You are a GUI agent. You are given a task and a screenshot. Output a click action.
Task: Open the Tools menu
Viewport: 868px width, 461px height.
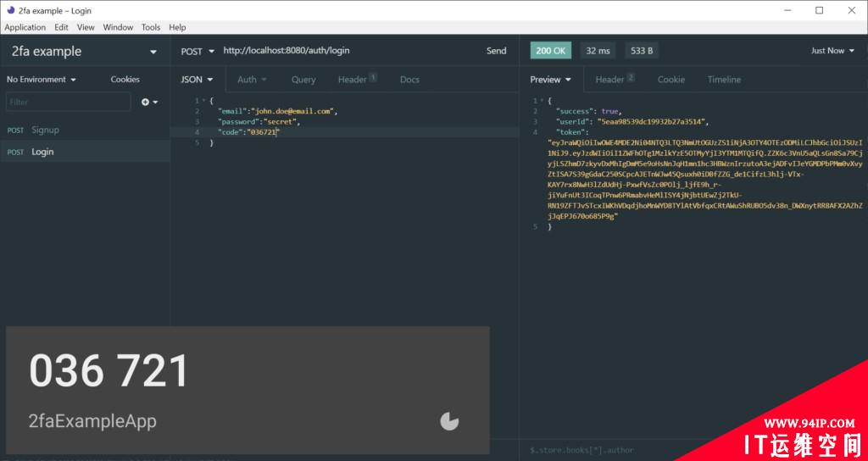coord(151,27)
